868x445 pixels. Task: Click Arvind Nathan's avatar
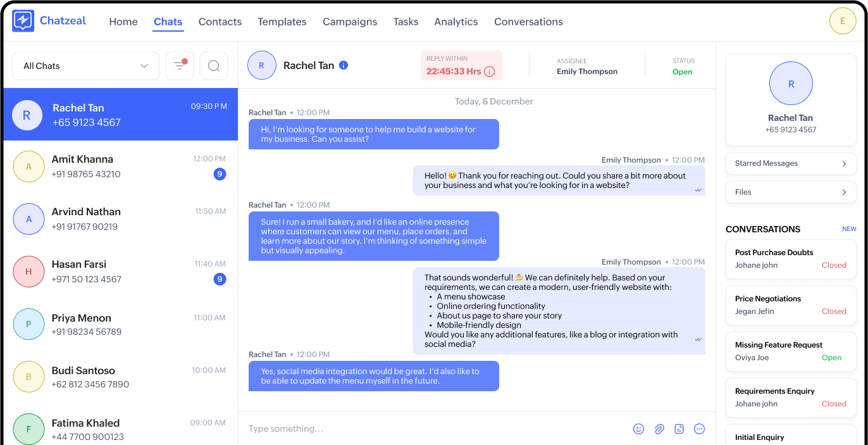click(x=28, y=219)
